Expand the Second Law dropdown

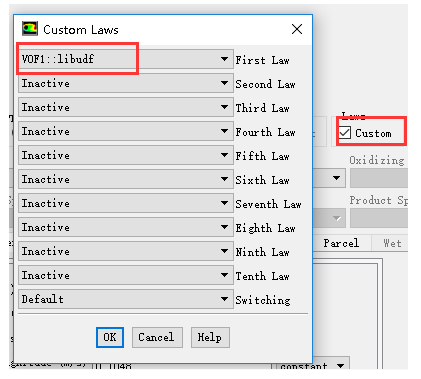(x=126, y=83)
